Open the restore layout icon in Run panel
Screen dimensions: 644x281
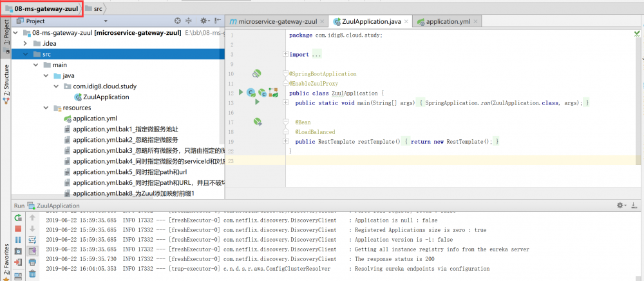[x=18, y=276]
